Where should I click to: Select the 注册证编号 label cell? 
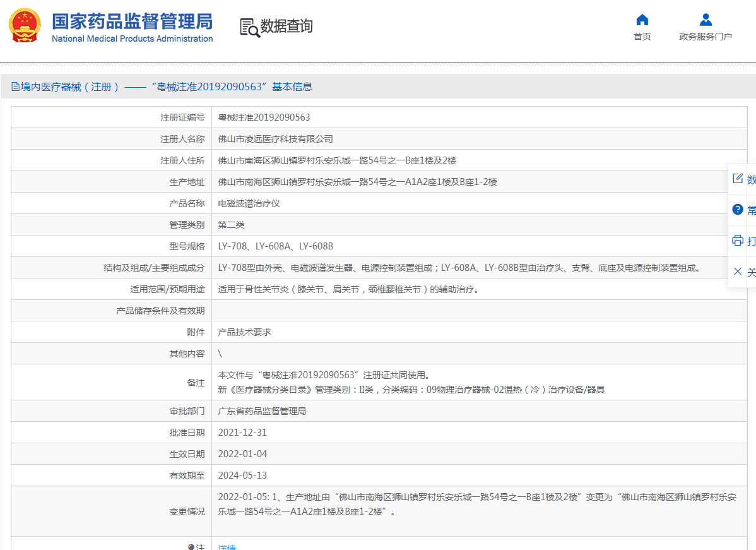[182, 117]
